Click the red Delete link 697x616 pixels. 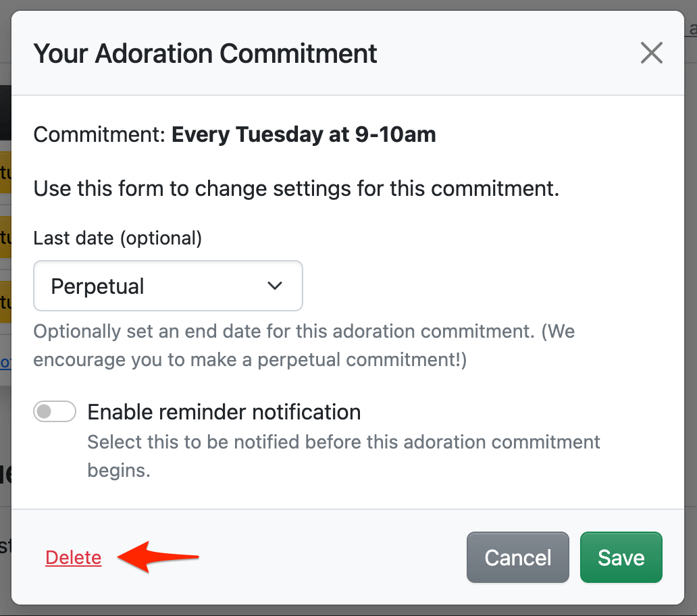74,557
